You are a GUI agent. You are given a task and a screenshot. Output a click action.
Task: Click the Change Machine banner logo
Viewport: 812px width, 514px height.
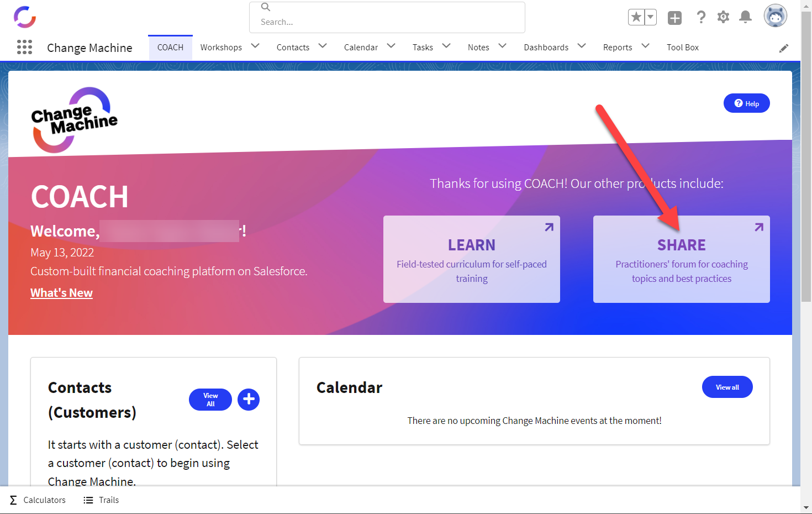pyautogui.click(x=75, y=120)
